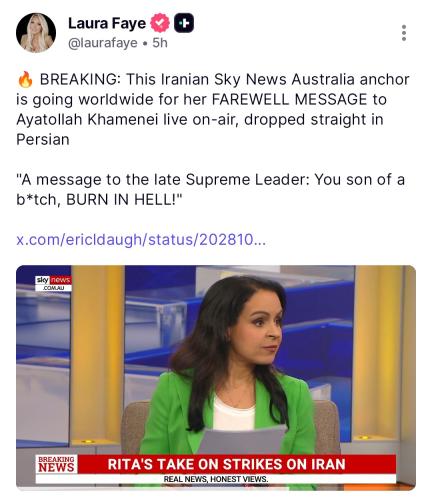The image size is (432, 500).
Task: Open the x.com/ericldaugh status link
Action: [x=141, y=239]
